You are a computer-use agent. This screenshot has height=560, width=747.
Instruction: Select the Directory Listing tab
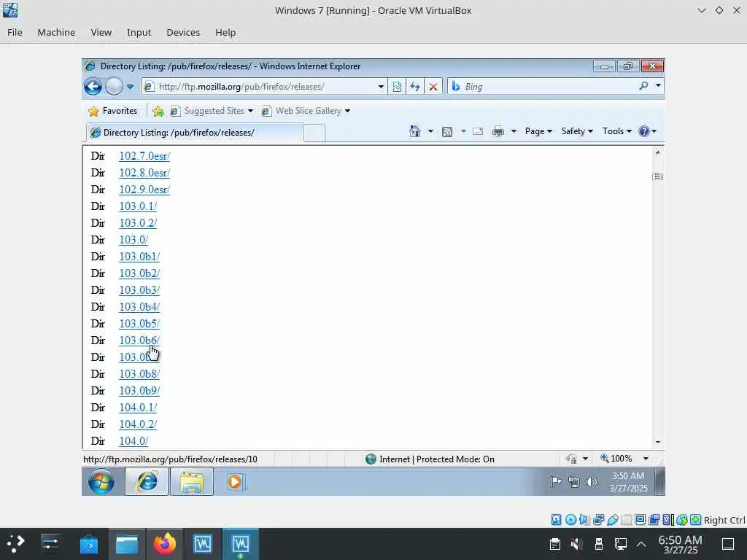pyautogui.click(x=194, y=133)
